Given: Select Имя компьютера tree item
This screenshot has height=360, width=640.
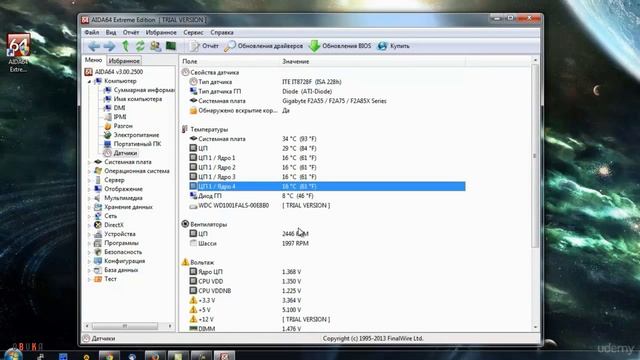Looking at the screenshot, I should (x=133, y=99).
